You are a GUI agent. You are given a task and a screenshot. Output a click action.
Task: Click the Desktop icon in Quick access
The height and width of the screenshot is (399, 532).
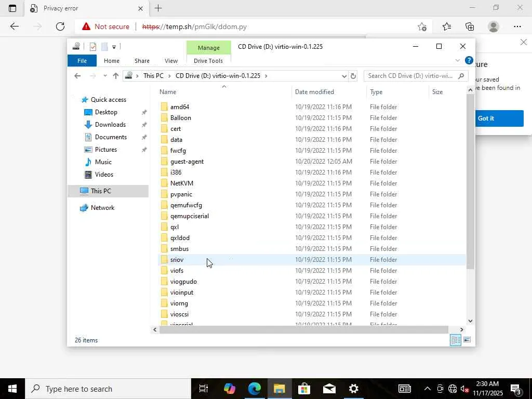88,112
